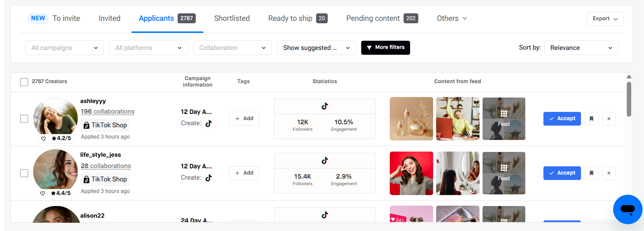This screenshot has height=231, width=644.
Task: Reject life_style_jess with the X button
Action: pyautogui.click(x=609, y=173)
